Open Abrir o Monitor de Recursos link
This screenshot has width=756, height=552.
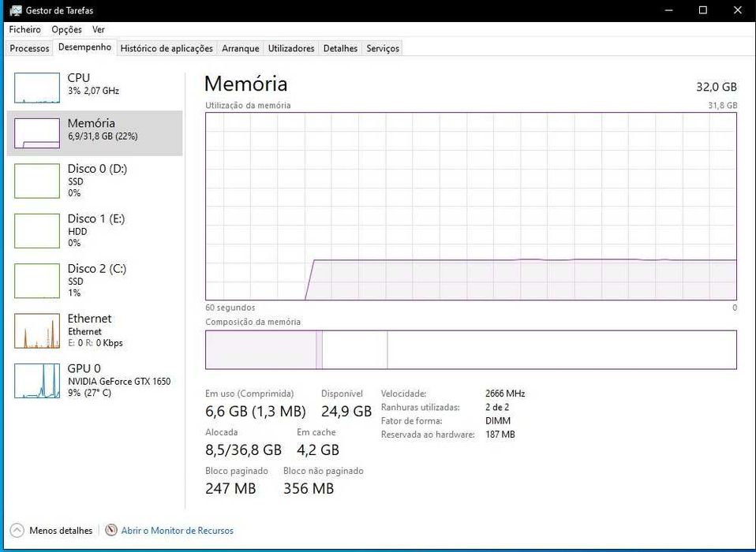coord(177,531)
